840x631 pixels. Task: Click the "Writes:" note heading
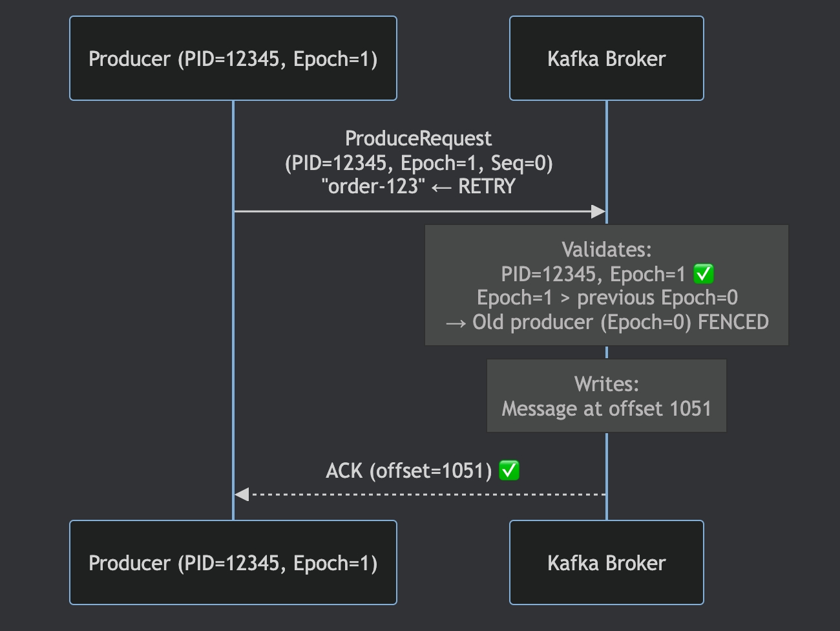point(606,384)
